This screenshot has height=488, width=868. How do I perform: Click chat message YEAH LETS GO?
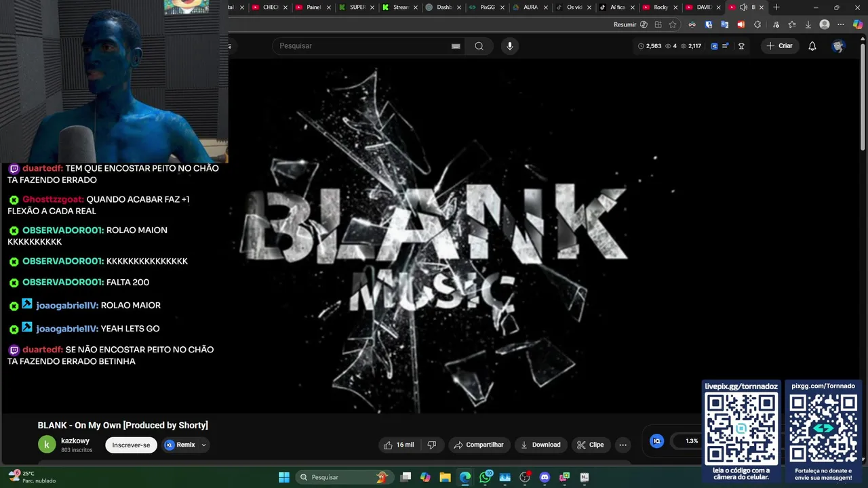coord(130,329)
